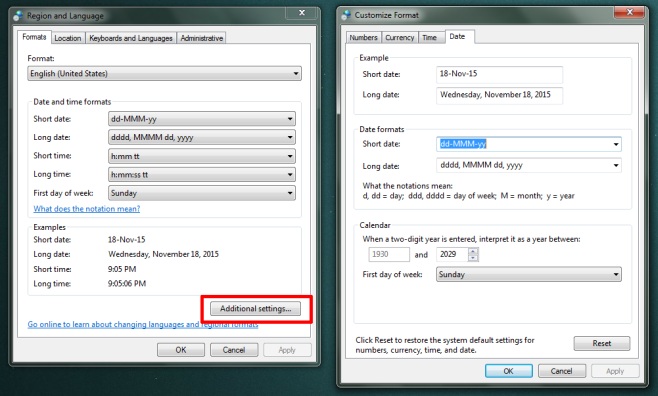Click the 9:05:06 PM long time example
Image resolution: width=658 pixels, height=396 pixels.
pyautogui.click(x=127, y=284)
